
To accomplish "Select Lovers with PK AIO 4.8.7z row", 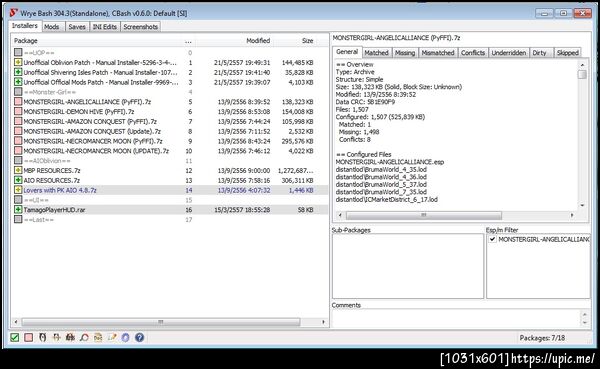I will pos(170,190).
